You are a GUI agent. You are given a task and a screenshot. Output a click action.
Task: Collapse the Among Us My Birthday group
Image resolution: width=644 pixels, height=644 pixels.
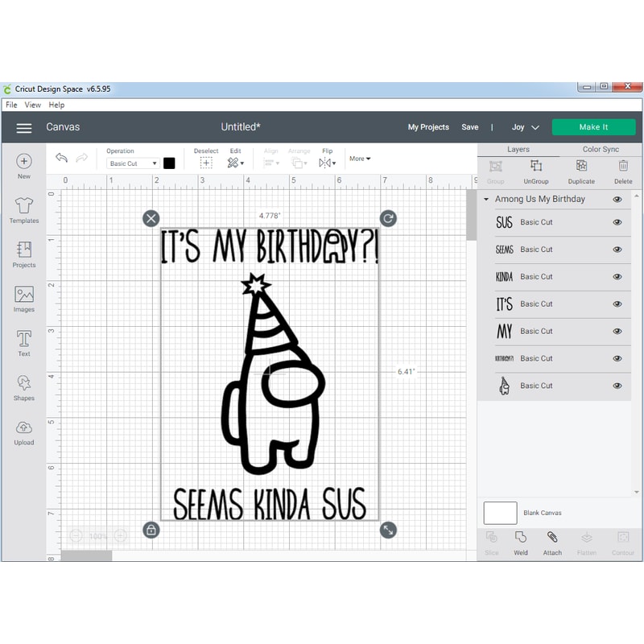pos(486,200)
